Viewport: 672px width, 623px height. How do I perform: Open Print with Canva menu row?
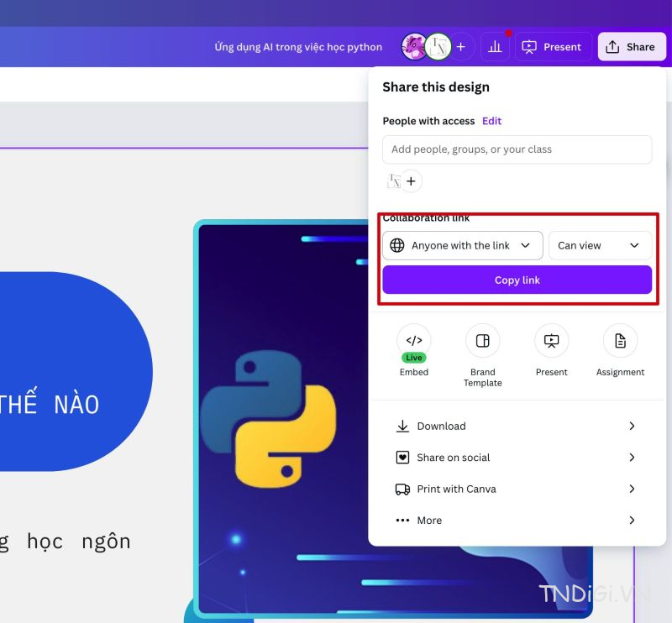tap(516, 489)
